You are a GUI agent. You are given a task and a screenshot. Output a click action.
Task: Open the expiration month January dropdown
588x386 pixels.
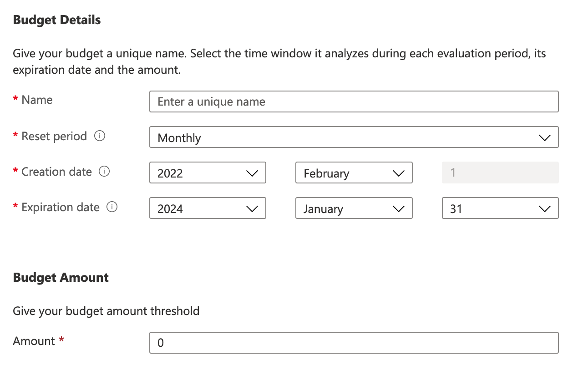click(354, 208)
